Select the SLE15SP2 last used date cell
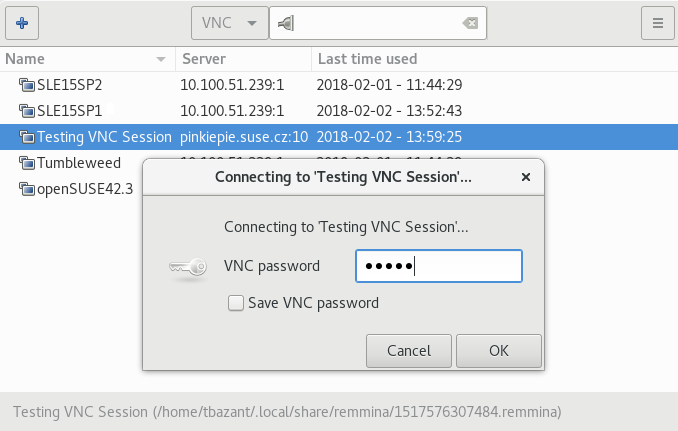 388,84
